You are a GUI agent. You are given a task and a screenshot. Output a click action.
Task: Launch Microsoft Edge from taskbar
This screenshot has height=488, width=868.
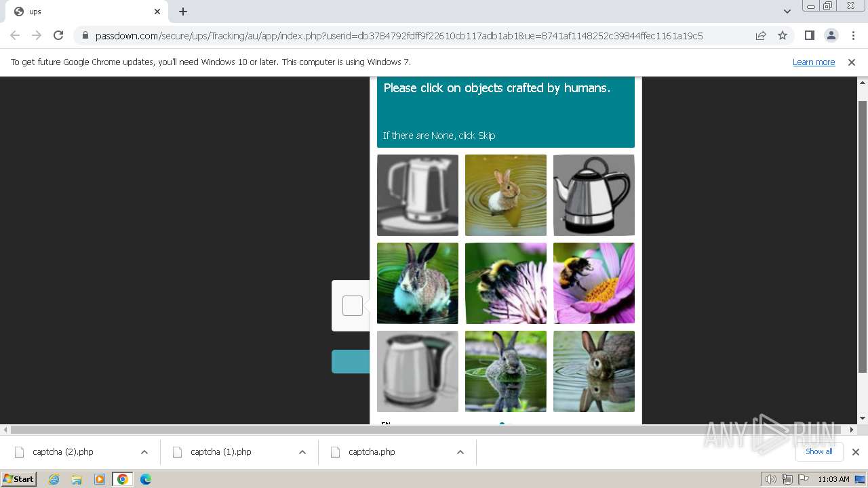[146, 479]
